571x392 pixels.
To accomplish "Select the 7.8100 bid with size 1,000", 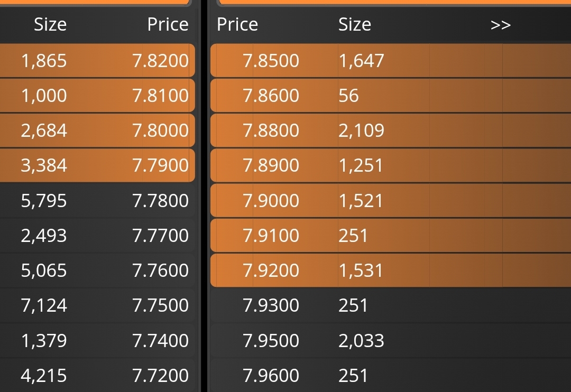I will click(97, 96).
